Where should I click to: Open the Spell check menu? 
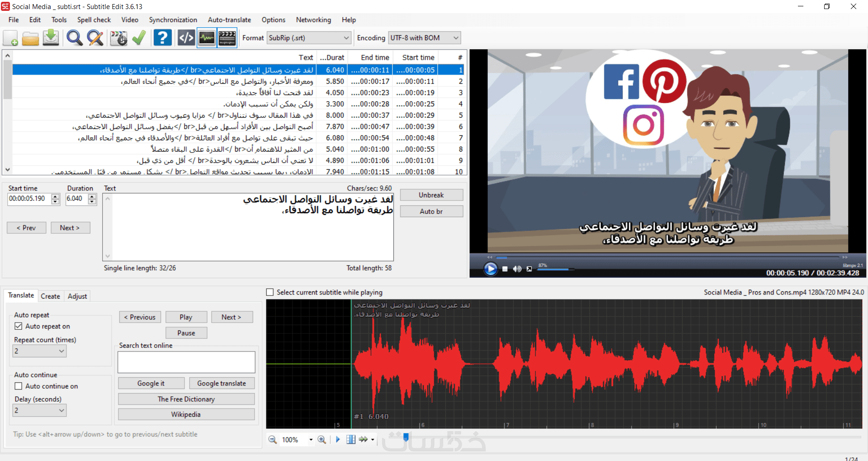[94, 20]
